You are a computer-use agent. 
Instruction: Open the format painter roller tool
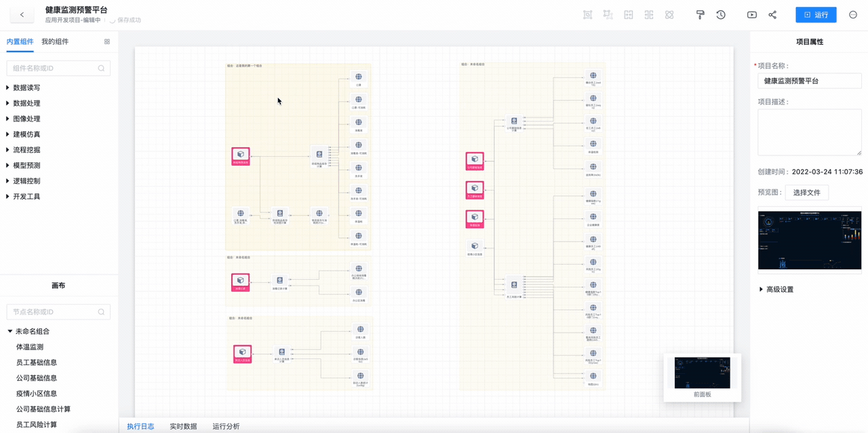(701, 15)
